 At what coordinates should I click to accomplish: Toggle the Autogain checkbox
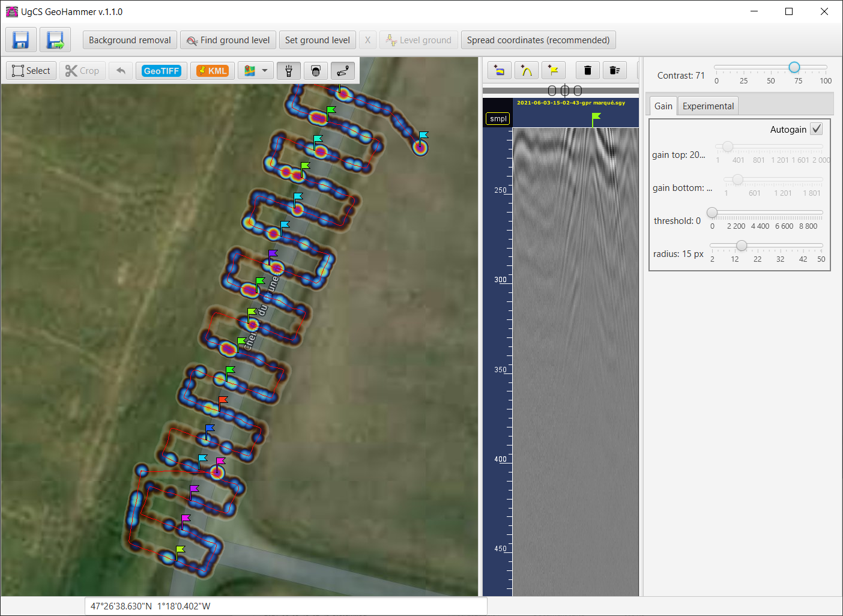click(816, 129)
